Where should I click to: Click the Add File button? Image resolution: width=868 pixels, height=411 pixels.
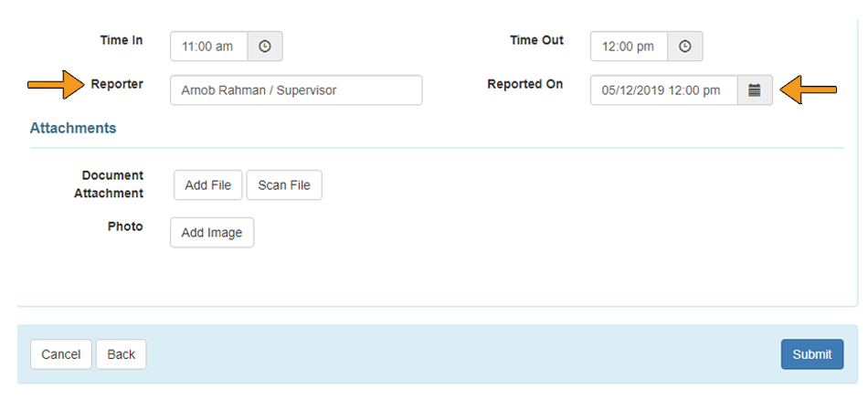pos(207,185)
